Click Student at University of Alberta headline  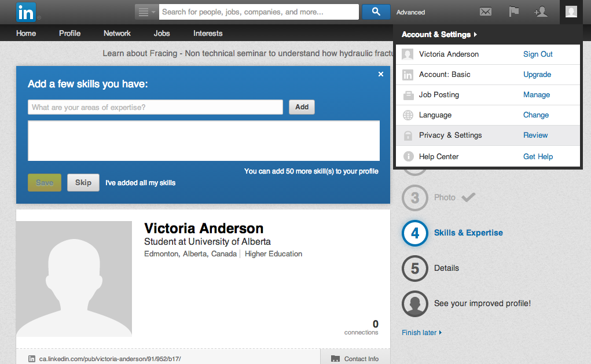(x=207, y=241)
